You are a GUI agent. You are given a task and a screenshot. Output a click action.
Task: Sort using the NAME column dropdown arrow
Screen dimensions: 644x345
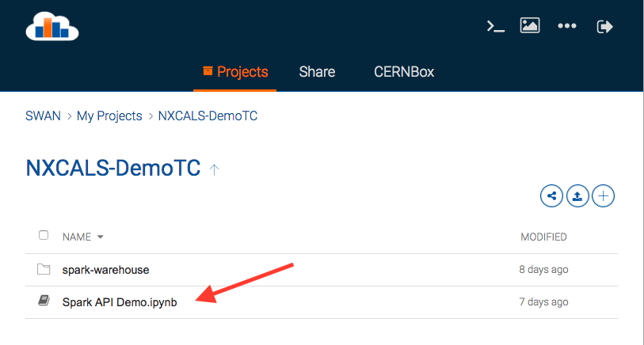click(x=101, y=237)
